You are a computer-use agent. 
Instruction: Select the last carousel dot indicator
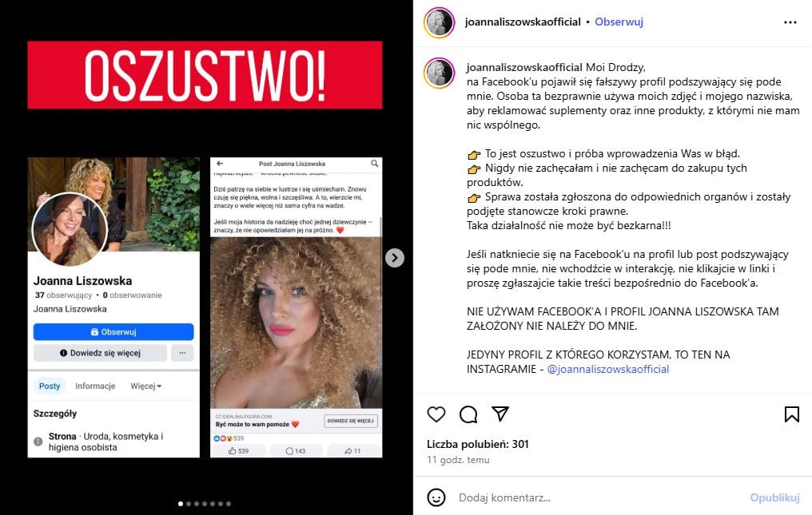[x=229, y=504]
